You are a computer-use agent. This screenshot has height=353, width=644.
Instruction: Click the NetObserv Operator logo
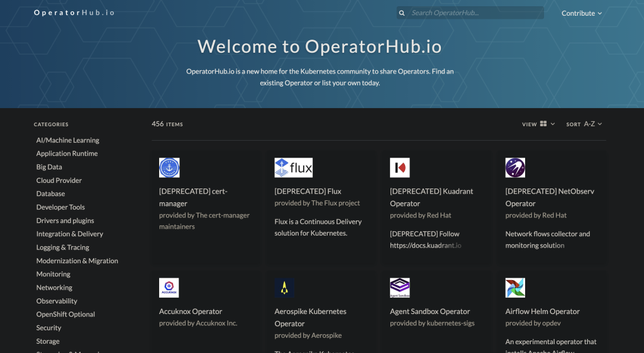tap(515, 168)
